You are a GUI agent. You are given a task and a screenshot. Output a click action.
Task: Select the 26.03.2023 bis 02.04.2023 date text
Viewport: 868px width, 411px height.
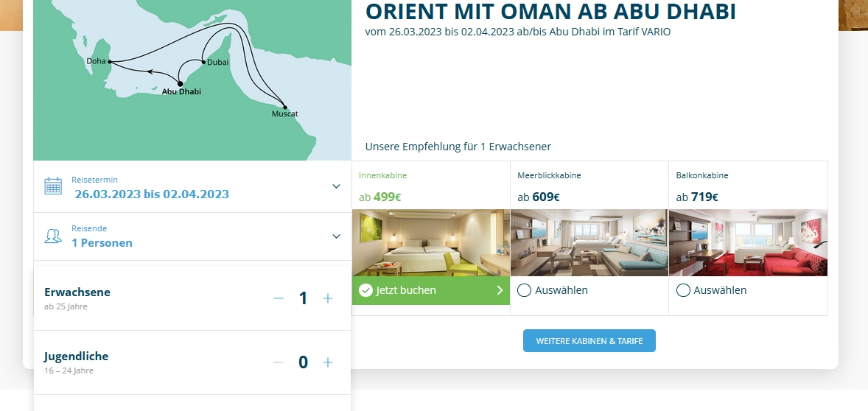[152, 194]
